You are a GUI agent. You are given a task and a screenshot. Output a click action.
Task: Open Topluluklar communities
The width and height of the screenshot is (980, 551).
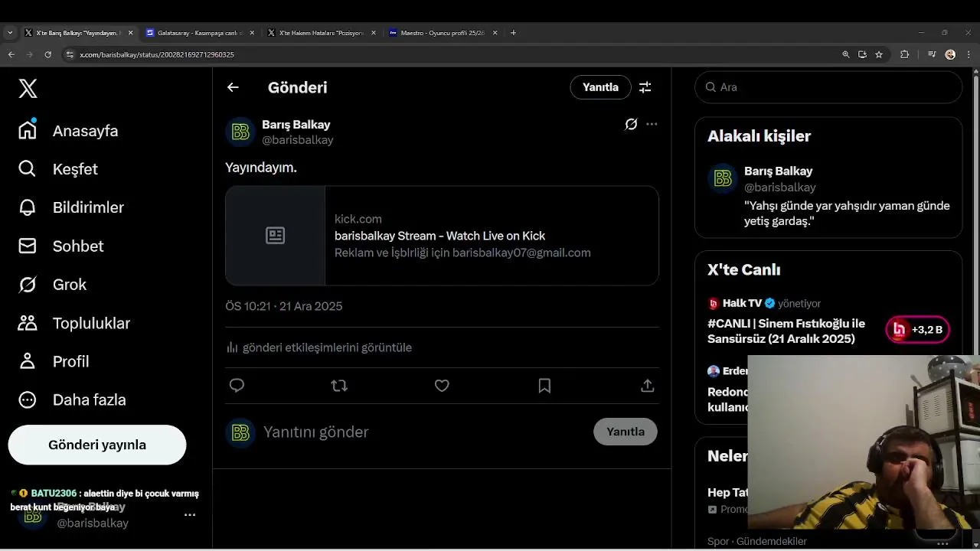[x=73, y=323]
